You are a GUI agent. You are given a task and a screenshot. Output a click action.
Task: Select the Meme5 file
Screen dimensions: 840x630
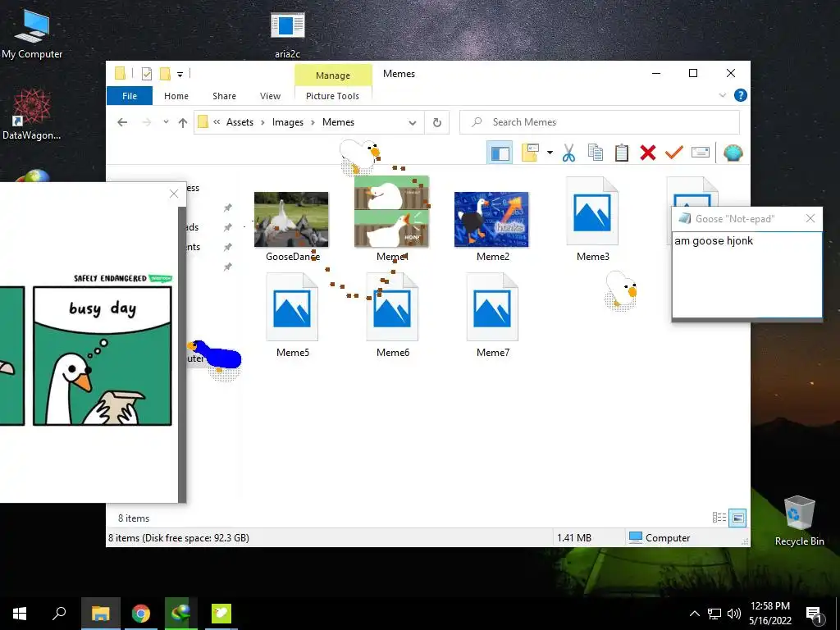[x=292, y=314]
